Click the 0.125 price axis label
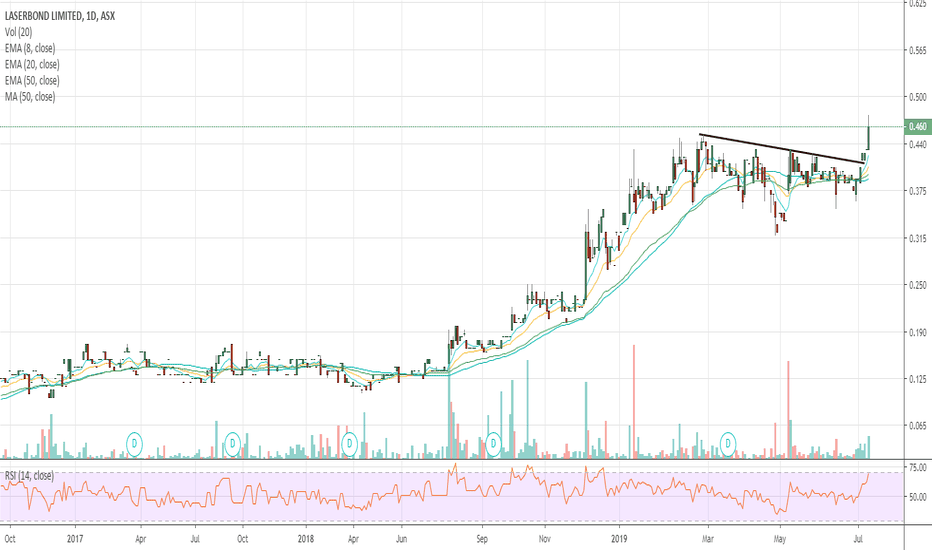 [918, 379]
